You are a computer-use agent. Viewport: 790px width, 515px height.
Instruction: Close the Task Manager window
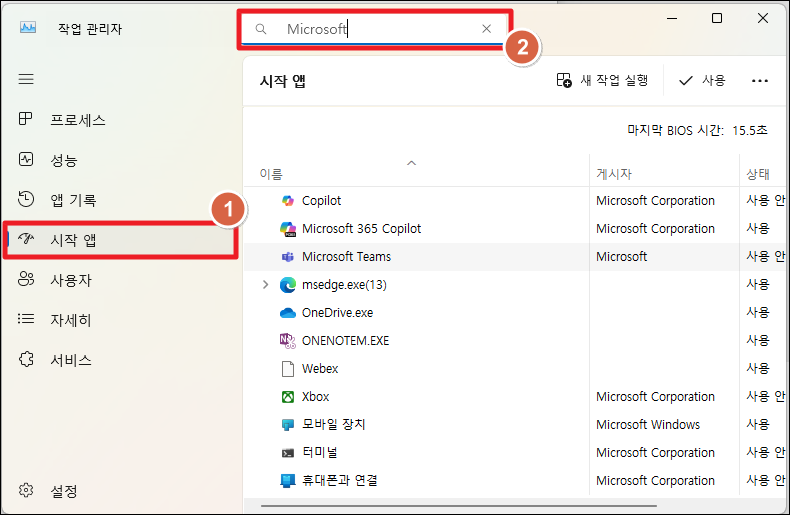point(763,18)
